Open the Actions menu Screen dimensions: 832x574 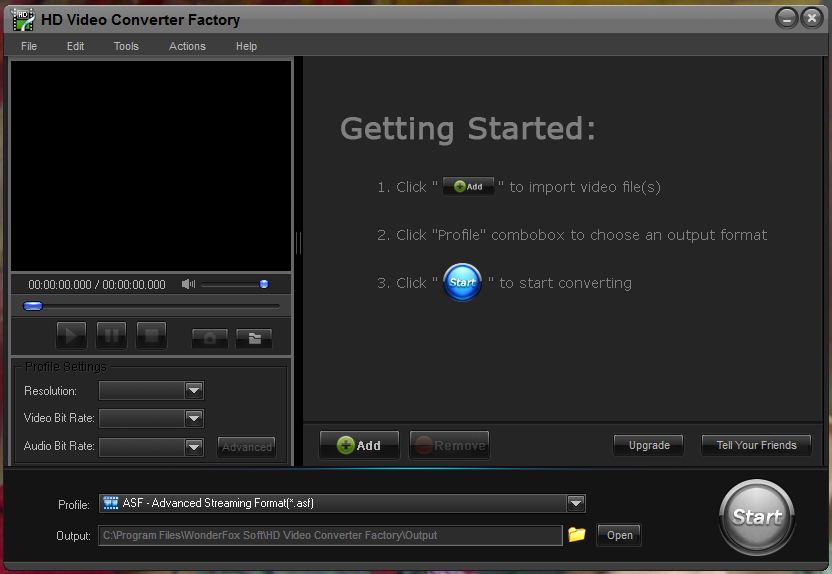pyautogui.click(x=187, y=46)
